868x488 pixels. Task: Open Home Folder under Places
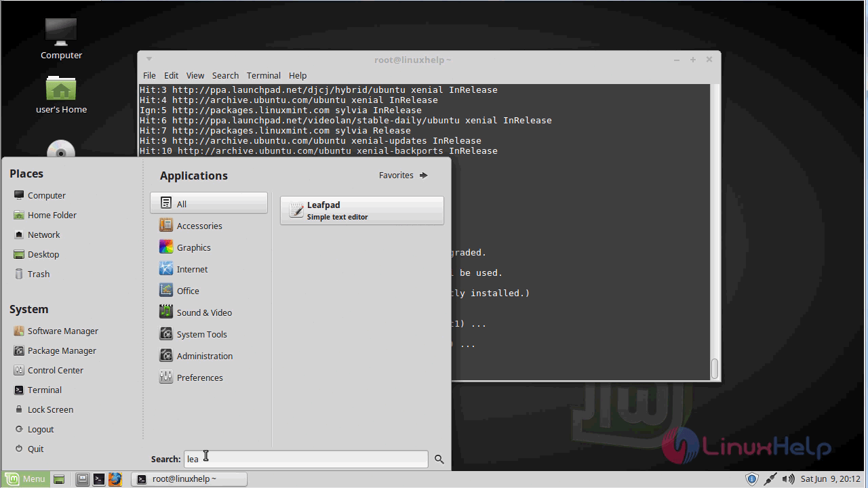click(45, 215)
